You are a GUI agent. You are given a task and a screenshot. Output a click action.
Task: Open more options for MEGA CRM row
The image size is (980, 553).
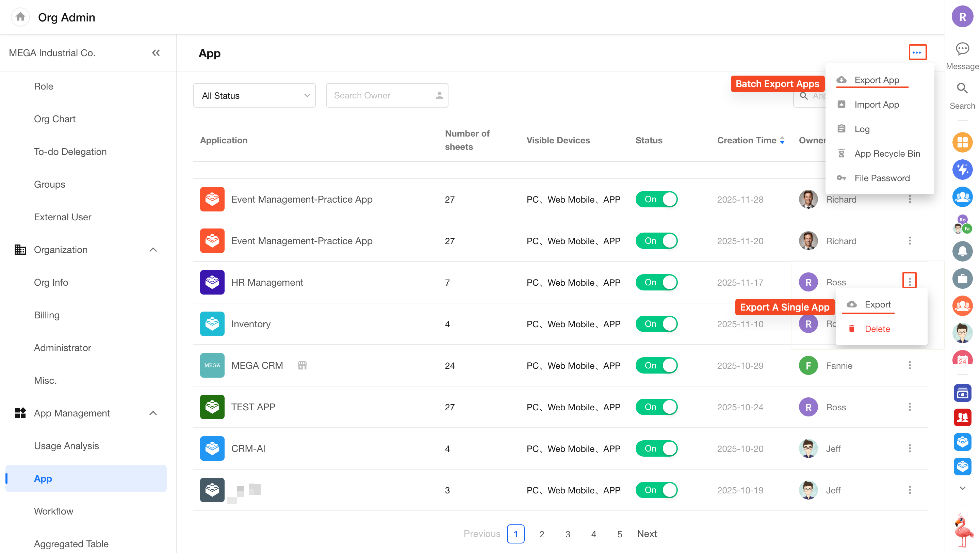point(910,366)
